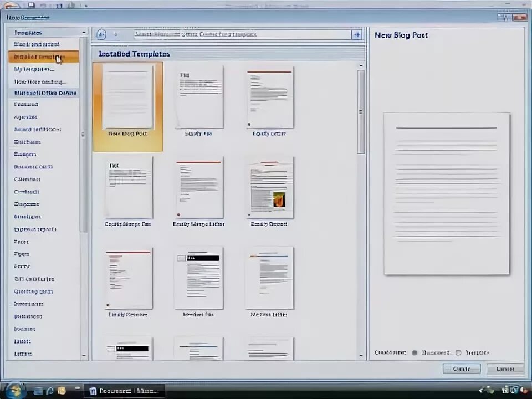Select the Equity Report template
This screenshot has width=532, height=399.
(269, 192)
